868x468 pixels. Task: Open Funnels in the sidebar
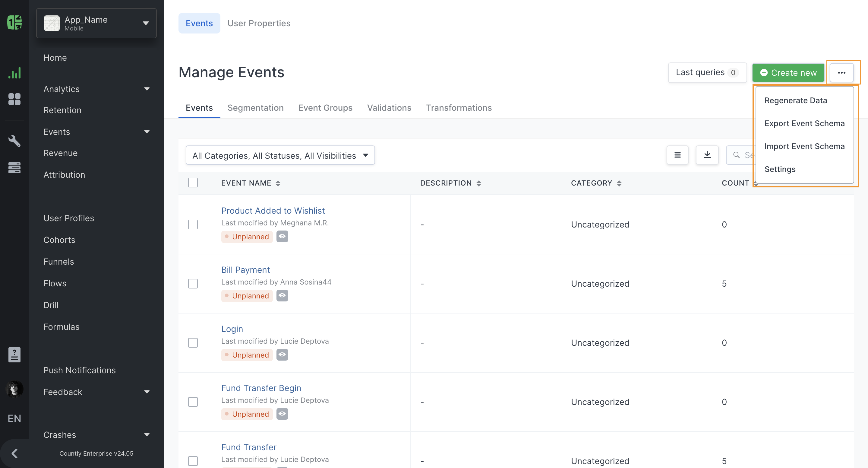coord(58,262)
